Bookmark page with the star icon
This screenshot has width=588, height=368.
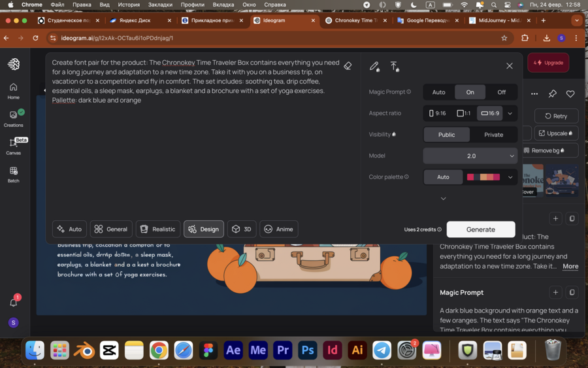(x=504, y=38)
